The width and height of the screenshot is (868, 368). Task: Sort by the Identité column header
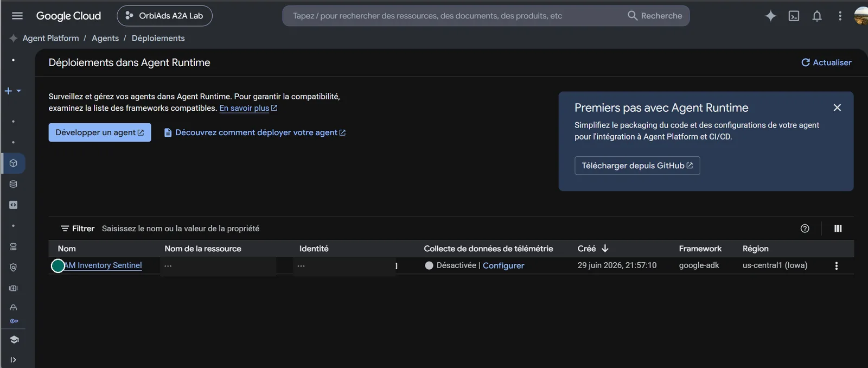314,249
